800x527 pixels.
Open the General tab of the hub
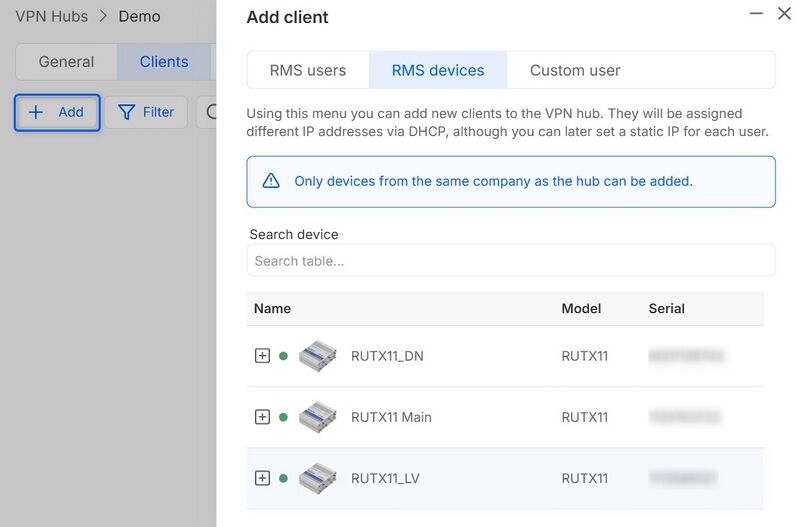(66, 62)
